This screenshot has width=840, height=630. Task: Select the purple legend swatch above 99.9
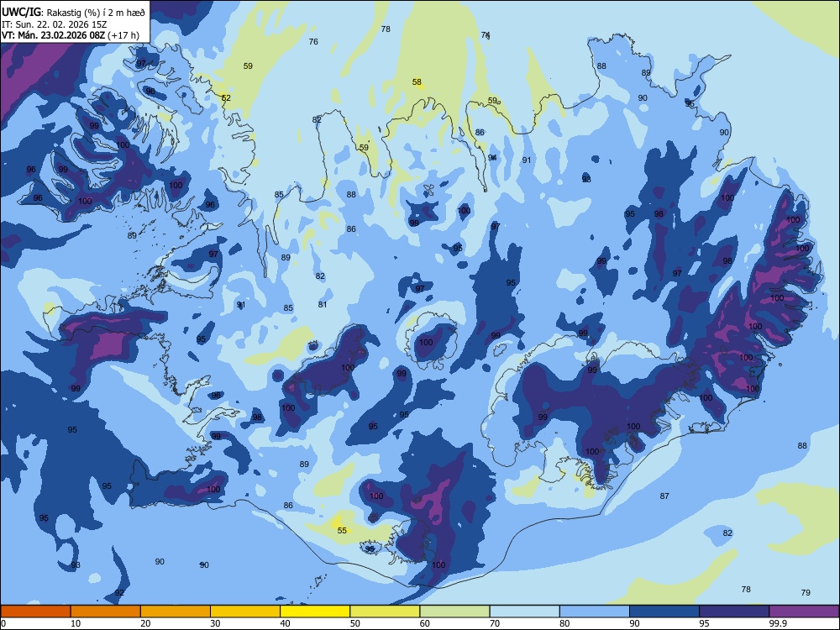pos(804,612)
